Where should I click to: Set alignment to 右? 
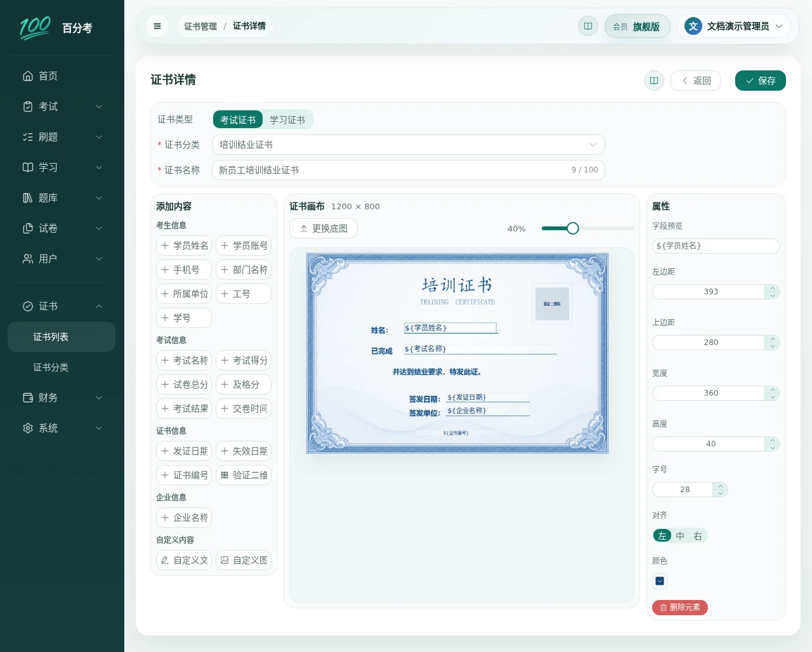coord(698,536)
